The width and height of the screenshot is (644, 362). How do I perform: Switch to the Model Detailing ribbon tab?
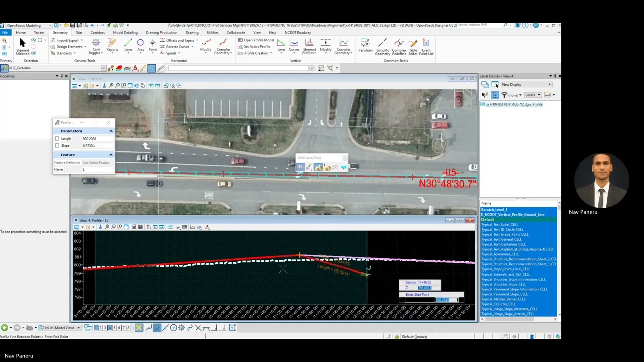[125, 33]
